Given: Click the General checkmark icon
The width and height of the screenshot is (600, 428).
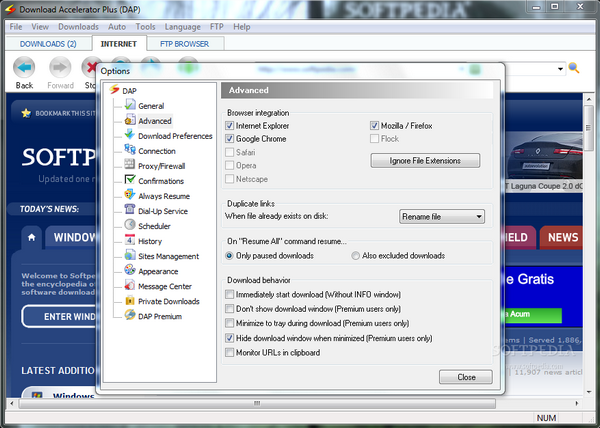Looking at the screenshot, I should click(x=130, y=104).
